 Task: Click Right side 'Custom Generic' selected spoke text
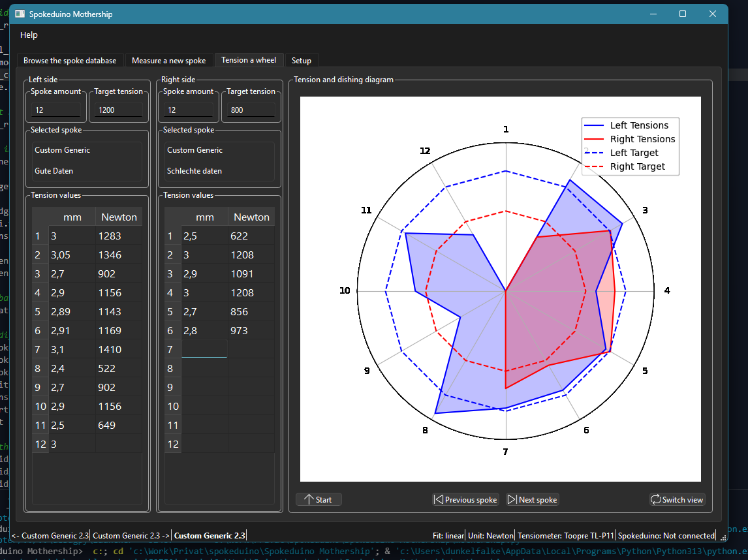pos(195,149)
